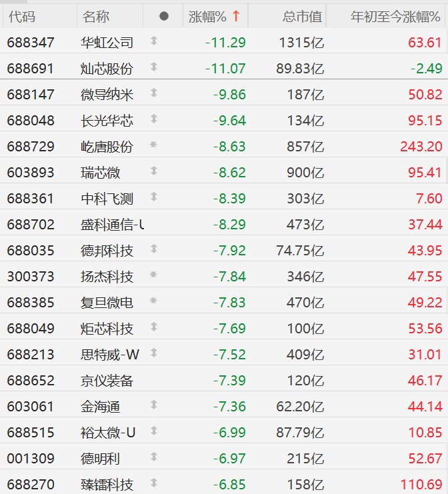Image resolution: width=448 pixels, height=494 pixels.
Task: Select stock code 688213
Action: pyautogui.click(x=31, y=355)
